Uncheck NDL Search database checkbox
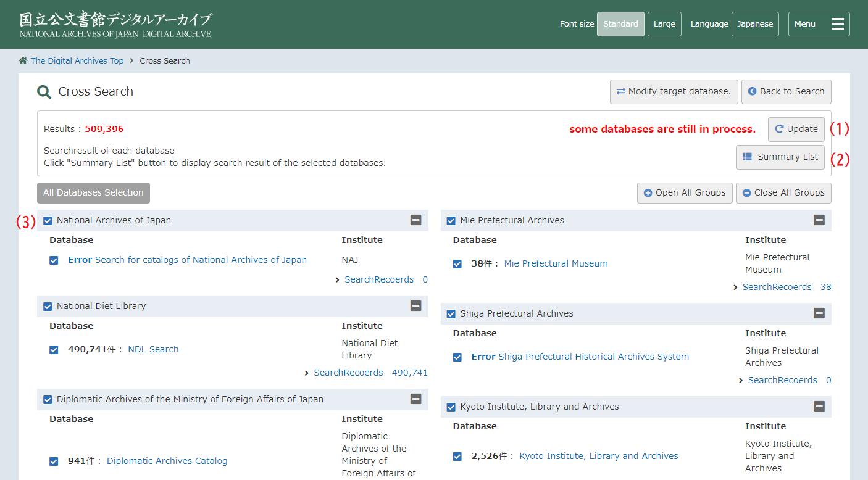 54,350
